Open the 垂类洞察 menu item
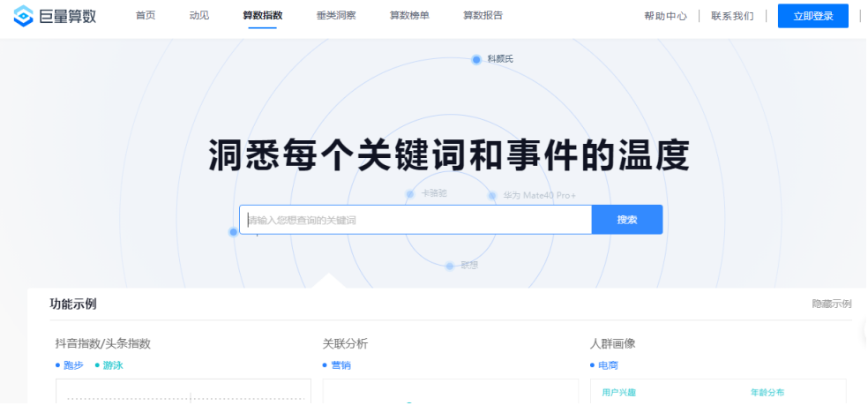 pos(335,16)
